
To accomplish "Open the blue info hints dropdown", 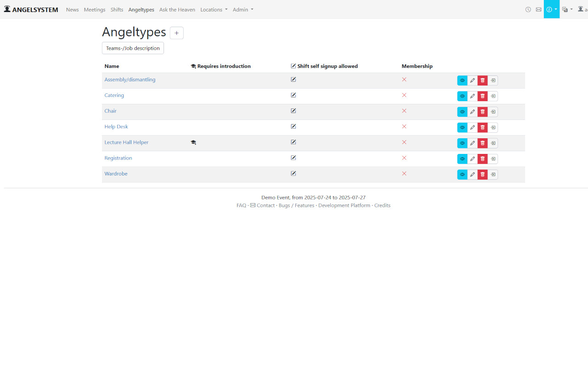I will pos(552,9).
